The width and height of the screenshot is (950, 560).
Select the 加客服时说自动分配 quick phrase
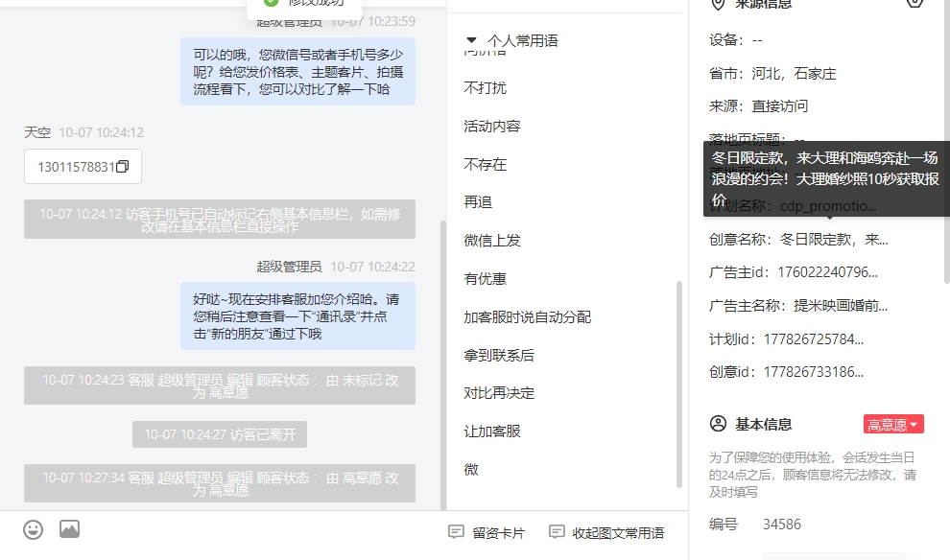pos(528,317)
